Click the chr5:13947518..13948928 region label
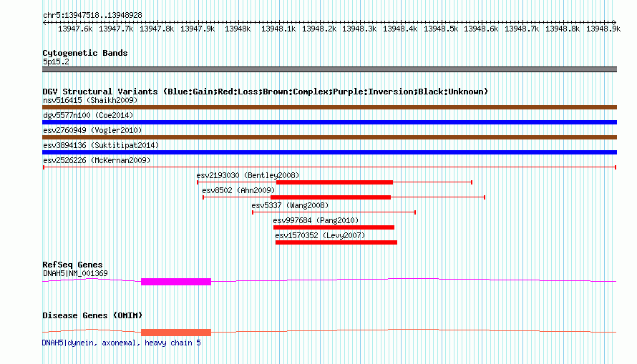Image resolution: width=637 pixels, height=364 pixels. click(x=92, y=16)
